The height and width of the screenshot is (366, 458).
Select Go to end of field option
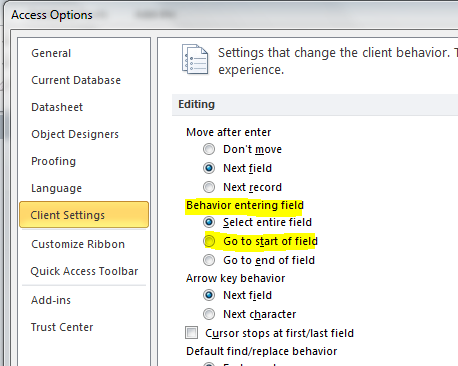pos(209,260)
